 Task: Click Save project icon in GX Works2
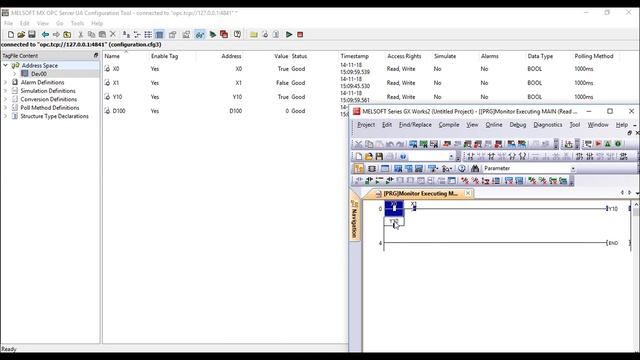click(x=379, y=156)
